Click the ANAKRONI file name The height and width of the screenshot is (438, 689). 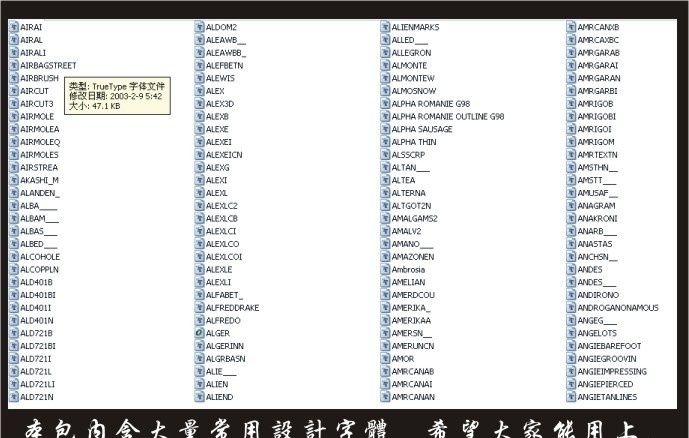(x=597, y=218)
